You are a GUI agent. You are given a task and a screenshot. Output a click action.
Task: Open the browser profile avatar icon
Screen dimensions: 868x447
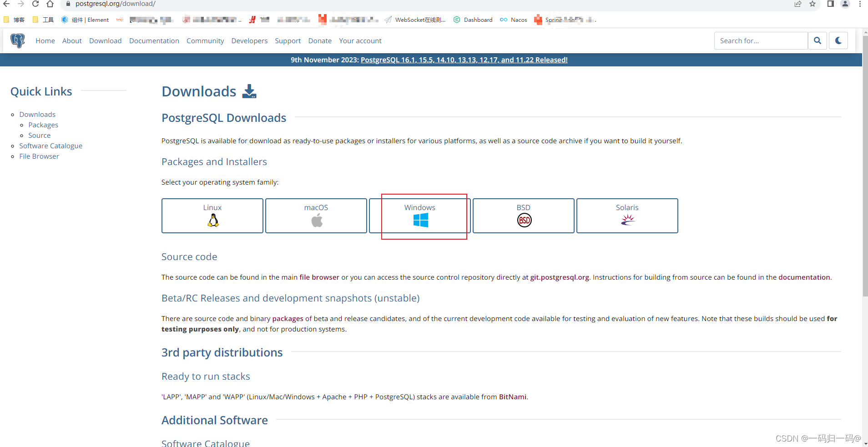[845, 4]
